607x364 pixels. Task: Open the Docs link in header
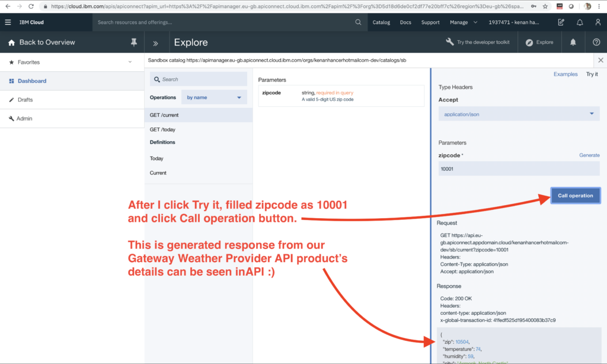click(x=405, y=23)
